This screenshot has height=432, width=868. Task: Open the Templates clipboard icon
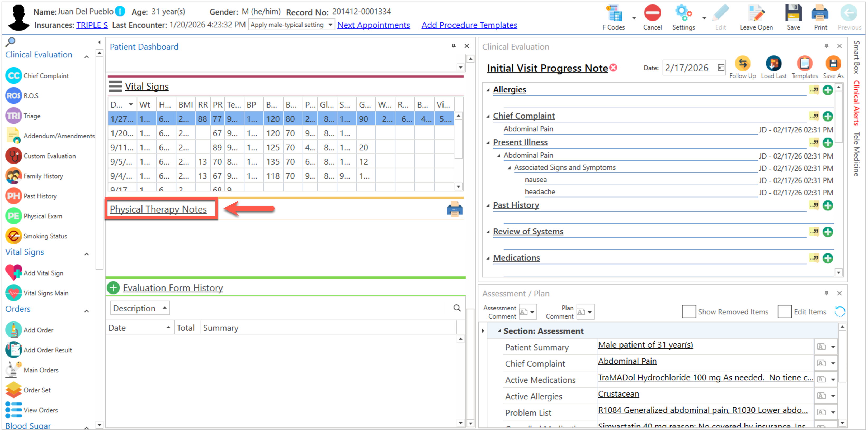coord(804,64)
